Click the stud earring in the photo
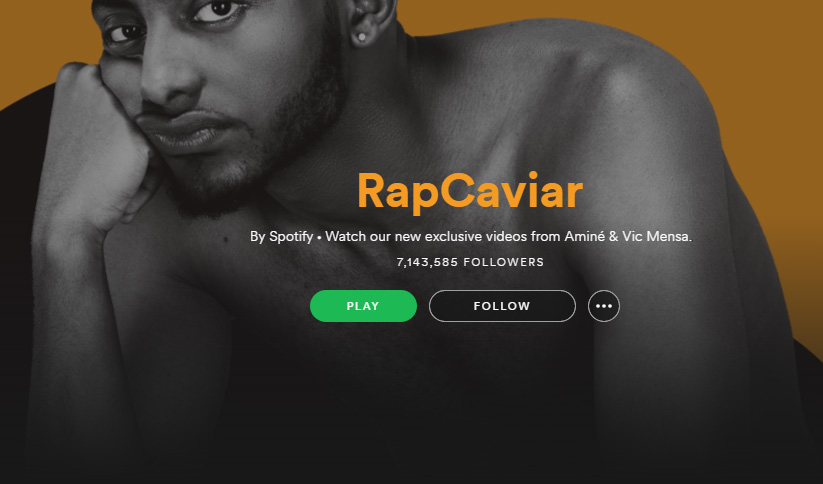The width and height of the screenshot is (823, 484). (x=361, y=37)
